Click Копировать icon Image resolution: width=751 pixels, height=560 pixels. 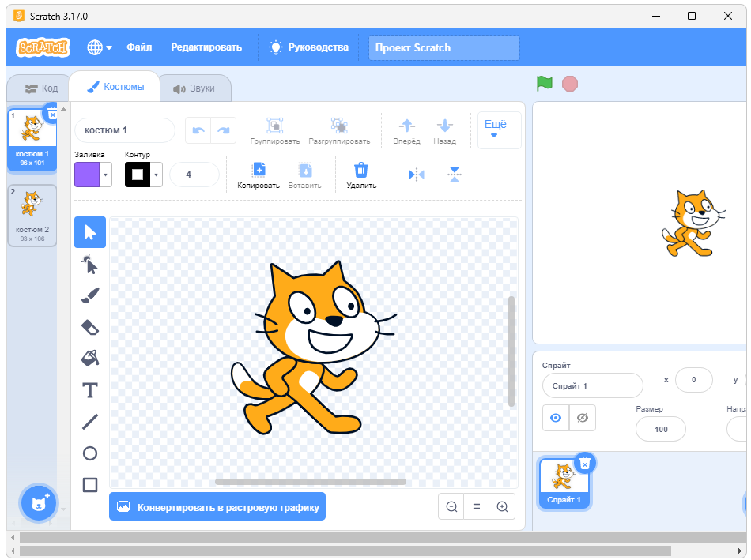[259, 171]
